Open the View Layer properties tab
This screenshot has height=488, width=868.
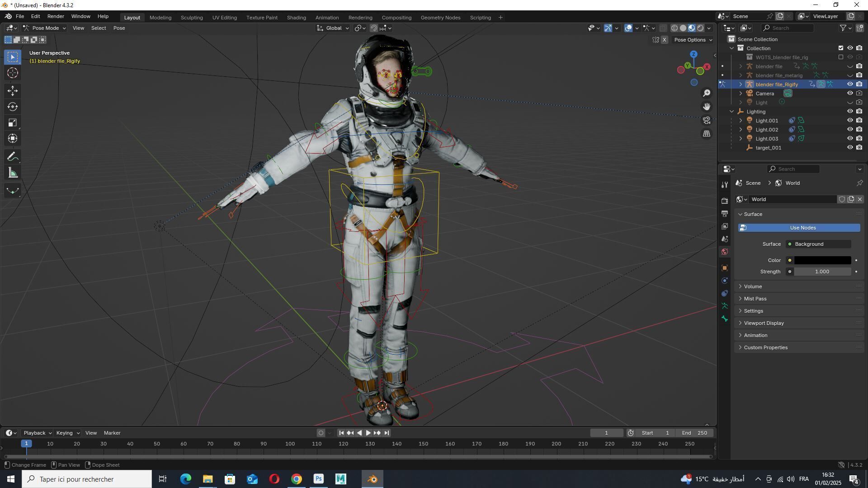[725, 226]
